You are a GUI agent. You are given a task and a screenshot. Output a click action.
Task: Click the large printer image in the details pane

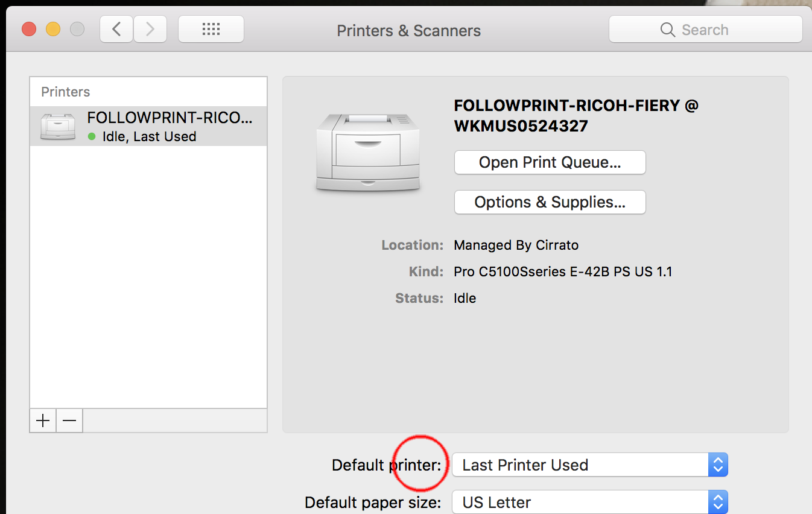[x=368, y=152]
